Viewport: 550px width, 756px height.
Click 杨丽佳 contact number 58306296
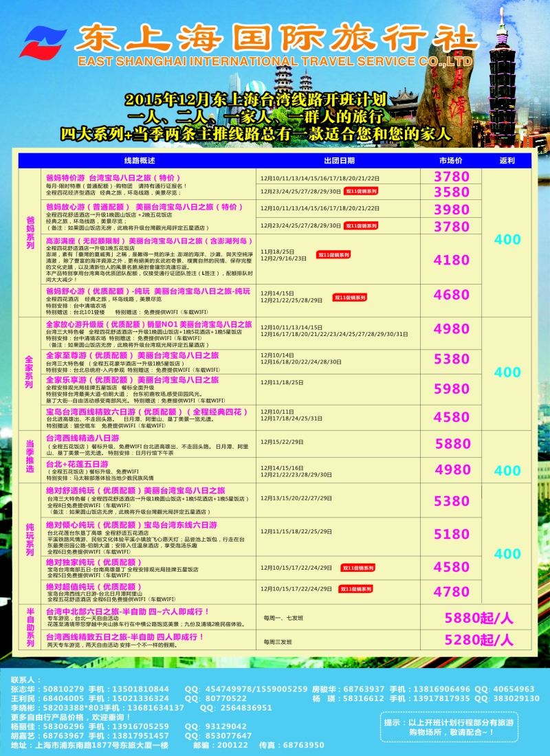64,726
